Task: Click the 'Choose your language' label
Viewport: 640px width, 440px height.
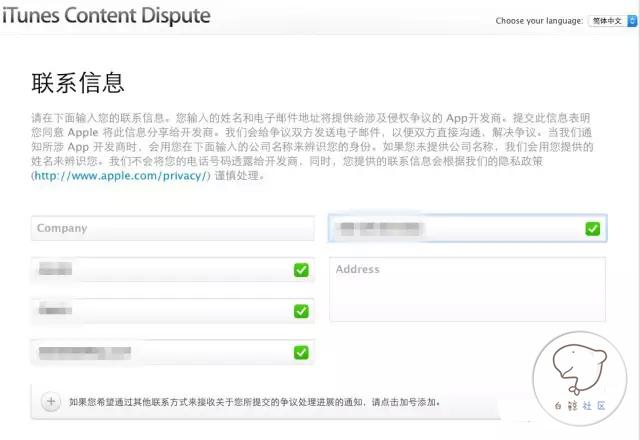Action: pos(540,20)
